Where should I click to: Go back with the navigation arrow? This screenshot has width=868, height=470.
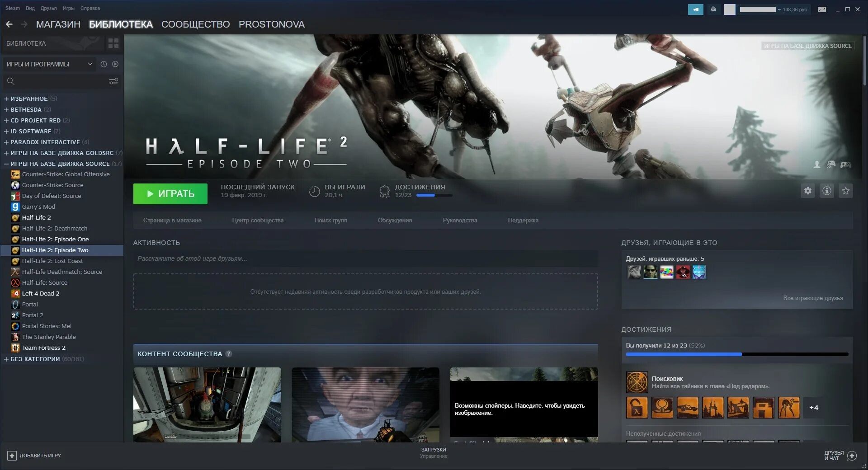click(x=9, y=24)
